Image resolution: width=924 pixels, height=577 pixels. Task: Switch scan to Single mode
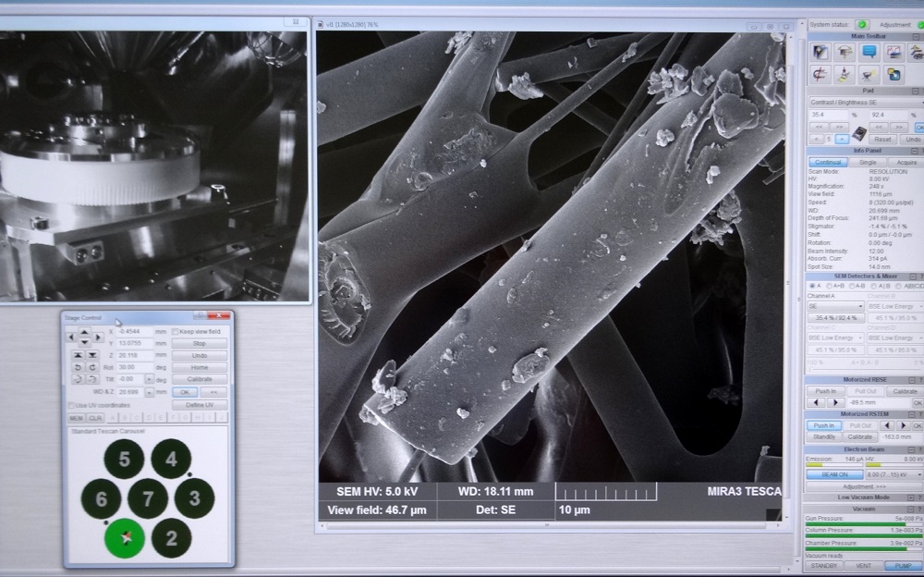coord(867,162)
